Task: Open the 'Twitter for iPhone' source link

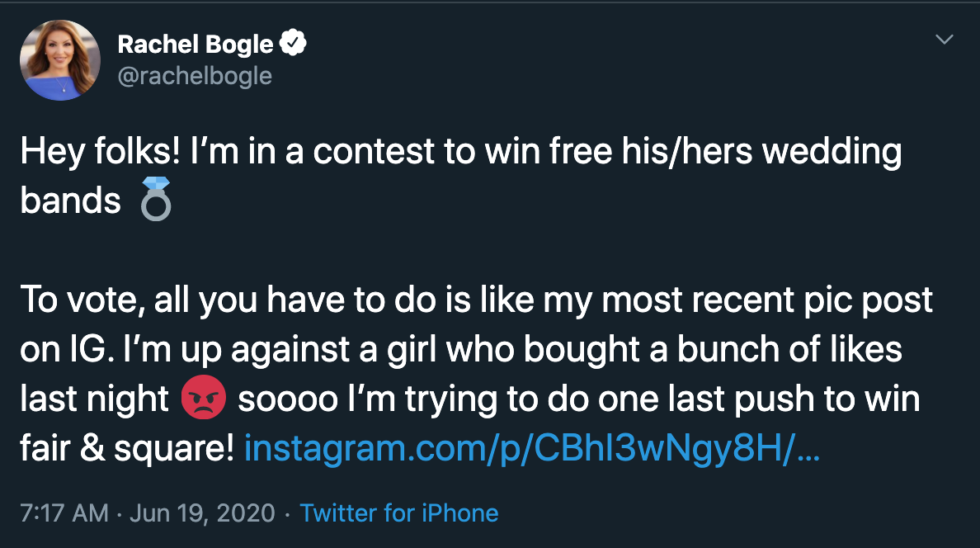Action: (398, 513)
